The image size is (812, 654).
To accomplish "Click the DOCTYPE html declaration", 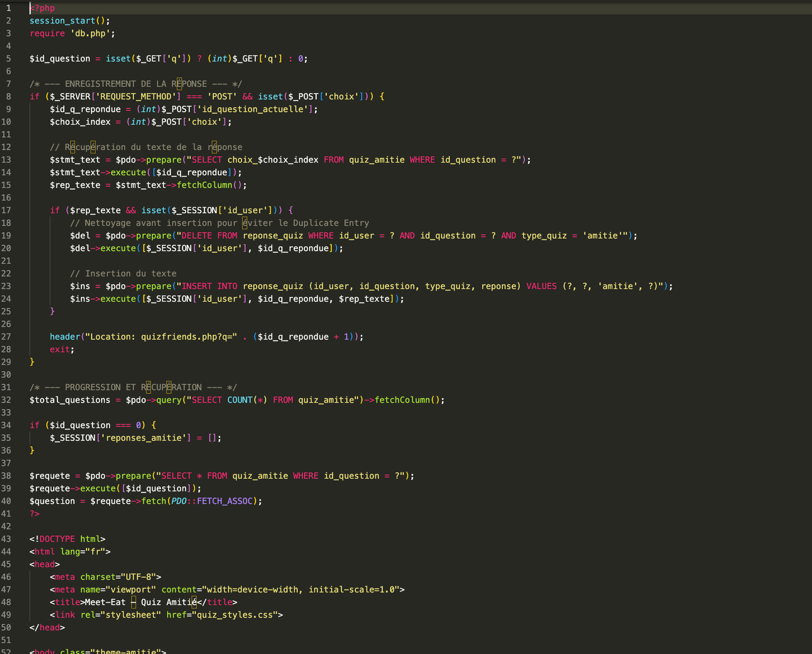I will [x=66, y=539].
